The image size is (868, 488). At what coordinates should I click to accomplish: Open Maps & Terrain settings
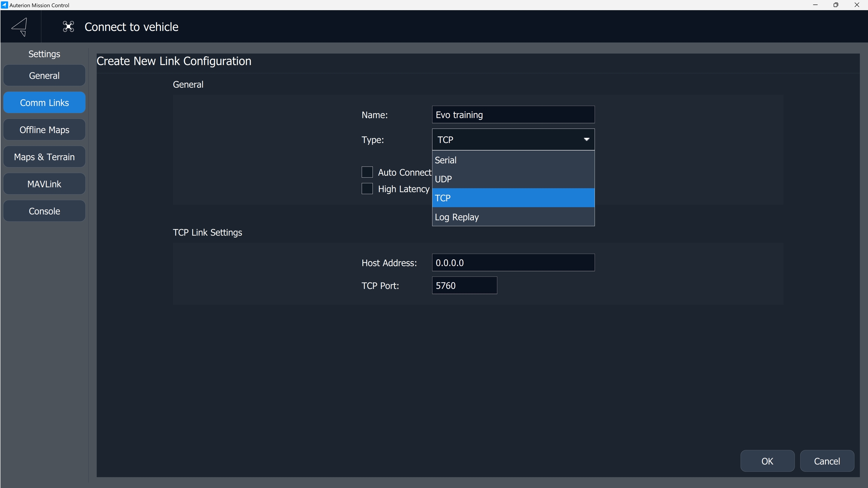[x=44, y=157]
